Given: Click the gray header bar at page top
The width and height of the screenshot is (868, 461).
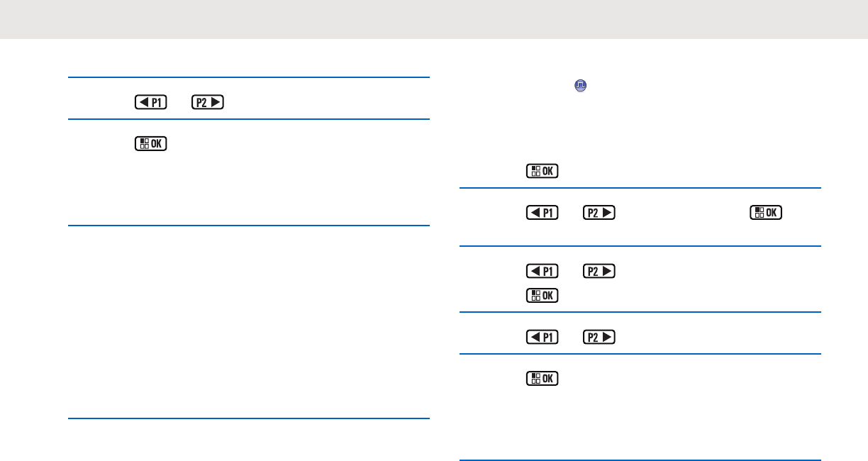Looking at the screenshot, I should (x=434, y=19).
